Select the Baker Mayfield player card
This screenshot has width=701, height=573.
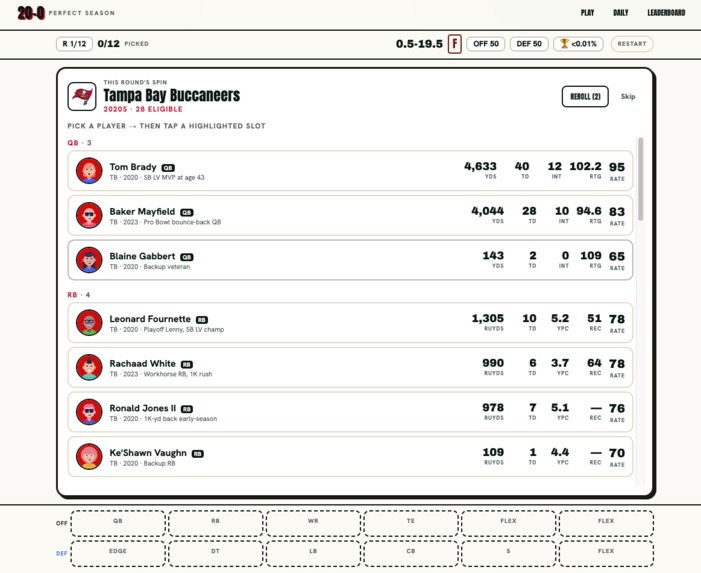point(350,215)
